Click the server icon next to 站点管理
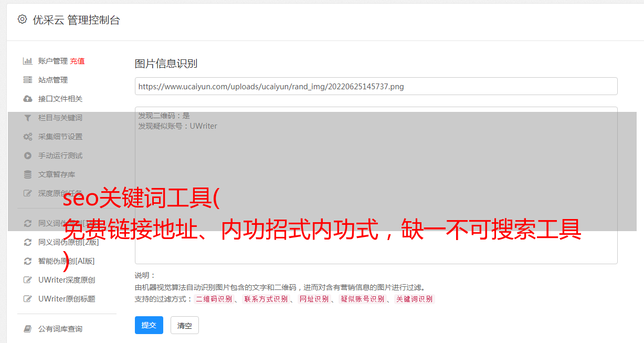This screenshot has width=644, height=343. [x=28, y=80]
